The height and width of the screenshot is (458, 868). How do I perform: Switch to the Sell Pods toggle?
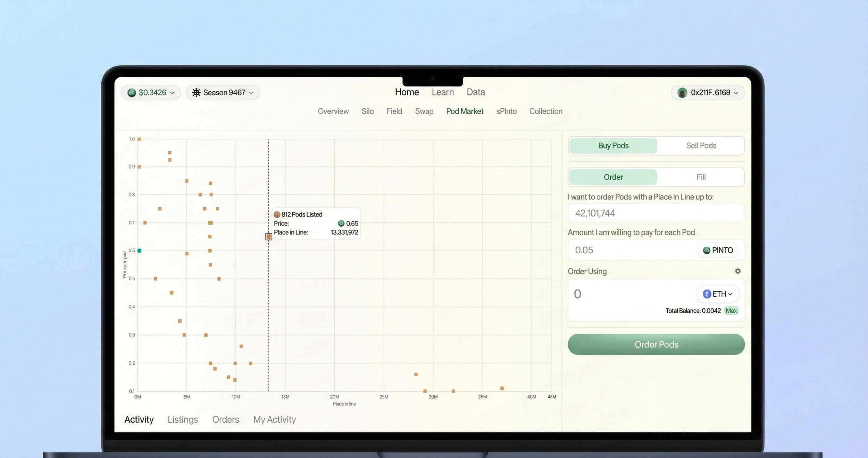(701, 146)
